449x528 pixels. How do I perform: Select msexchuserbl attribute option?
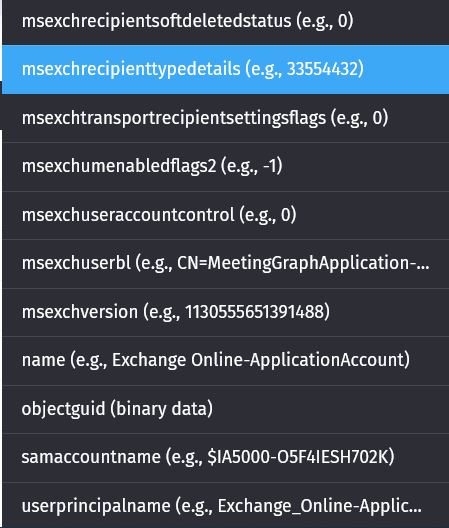point(226,264)
